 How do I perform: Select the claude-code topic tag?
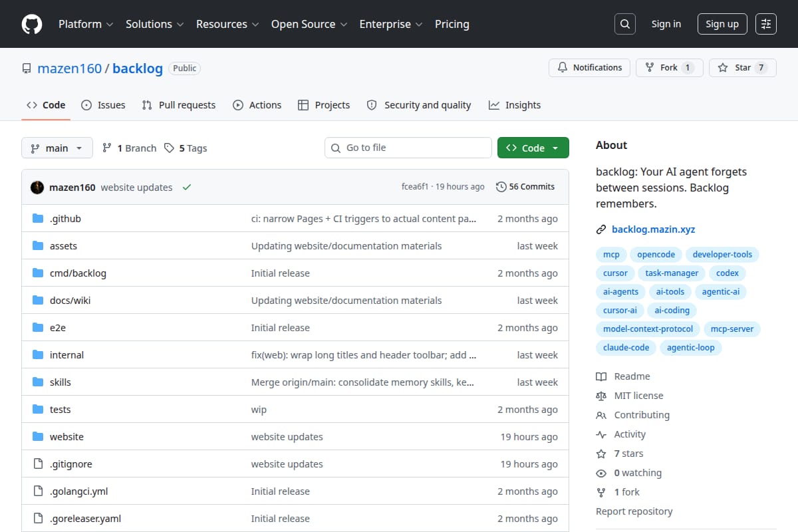(x=626, y=348)
